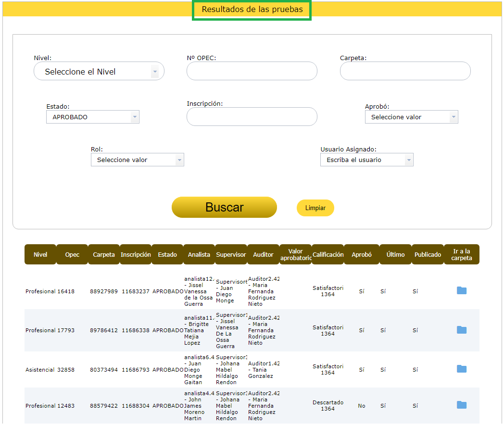Click the Ir a la carpeta header
The height and width of the screenshot is (425, 504).
462,255
